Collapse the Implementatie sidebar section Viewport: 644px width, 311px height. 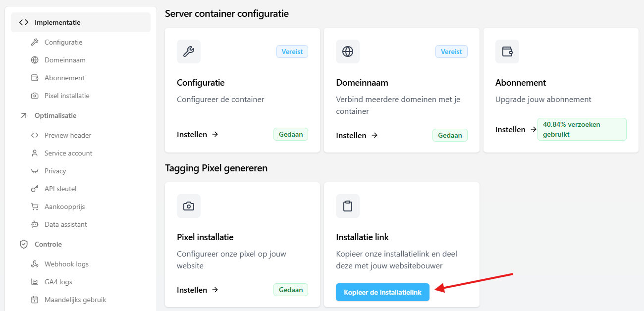click(57, 22)
